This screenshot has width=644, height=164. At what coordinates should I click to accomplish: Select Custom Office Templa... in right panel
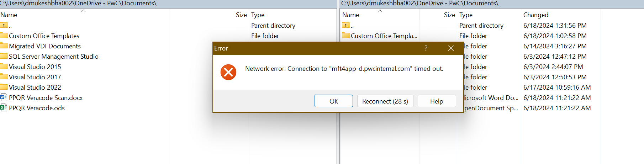coord(384,36)
